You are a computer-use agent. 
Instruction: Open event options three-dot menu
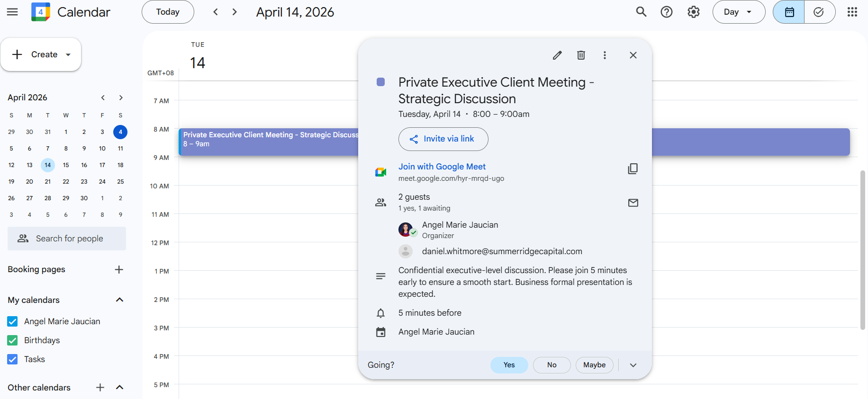point(605,55)
